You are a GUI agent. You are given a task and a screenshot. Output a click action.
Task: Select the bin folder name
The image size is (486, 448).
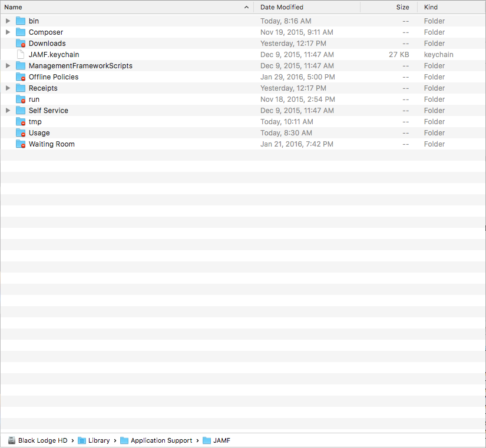click(34, 21)
